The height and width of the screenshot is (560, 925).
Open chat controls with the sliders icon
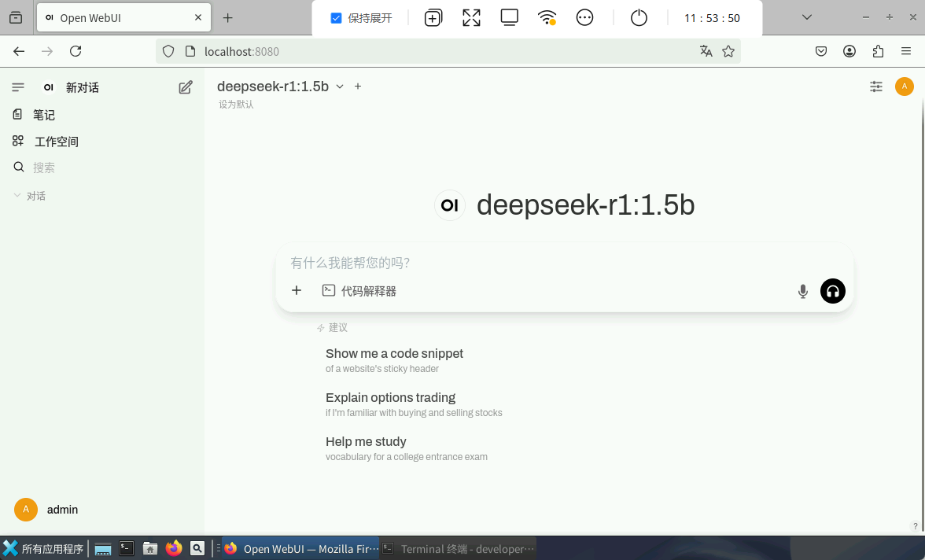[x=876, y=87]
